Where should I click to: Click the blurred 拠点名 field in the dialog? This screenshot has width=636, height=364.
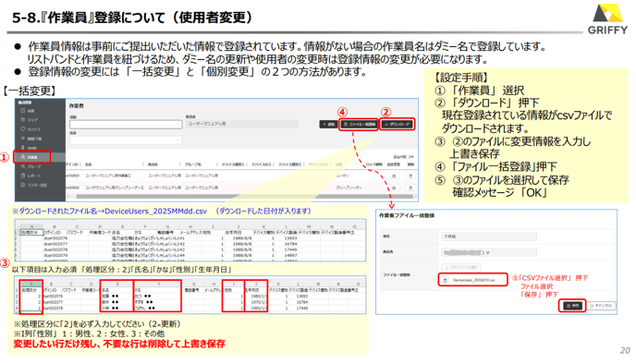(x=489, y=252)
